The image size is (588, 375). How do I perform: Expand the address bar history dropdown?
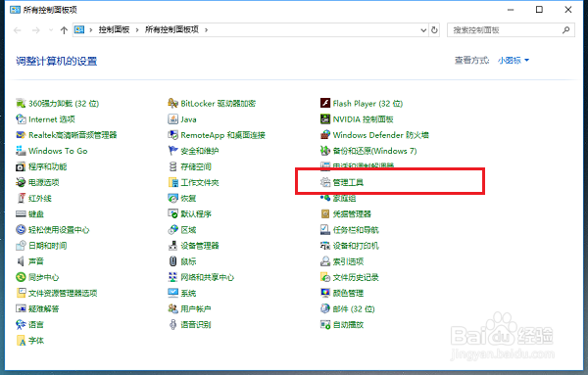click(423, 30)
